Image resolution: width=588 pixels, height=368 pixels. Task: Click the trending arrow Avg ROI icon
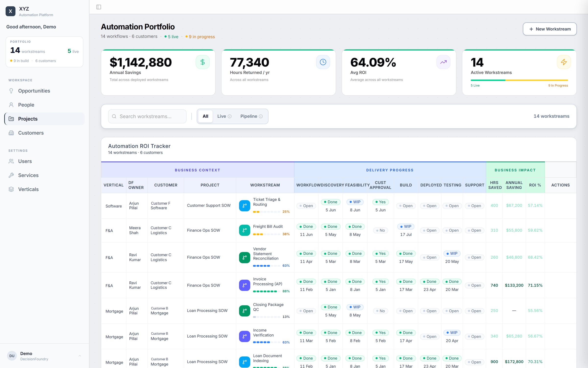[x=443, y=62]
